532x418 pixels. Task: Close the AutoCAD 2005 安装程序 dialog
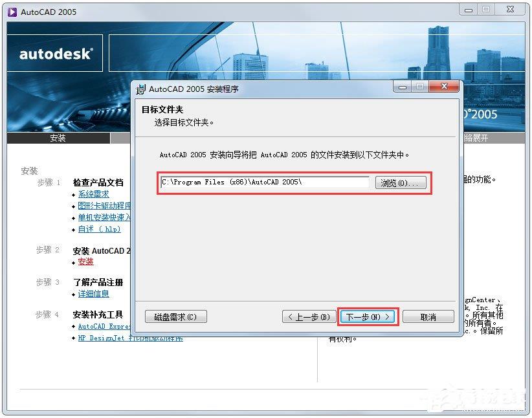click(444, 86)
